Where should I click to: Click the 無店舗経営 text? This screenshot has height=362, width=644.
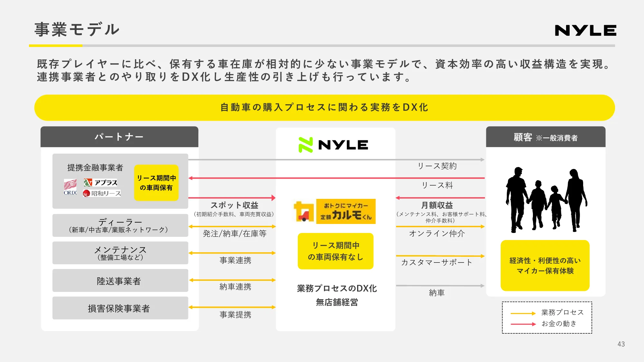337,302
